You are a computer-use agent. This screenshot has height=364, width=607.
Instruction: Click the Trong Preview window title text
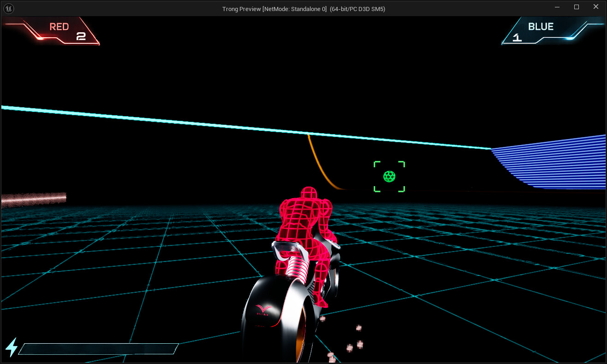[303, 9]
